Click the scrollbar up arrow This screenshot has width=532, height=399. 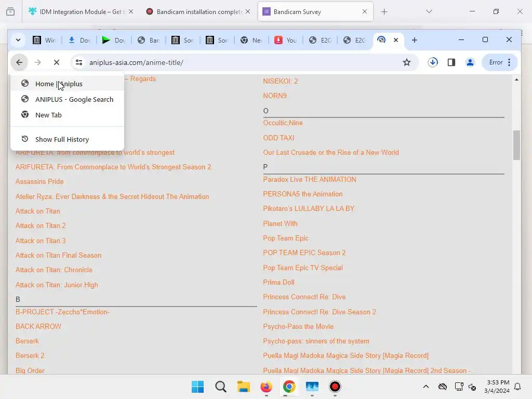(x=516, y=79)
